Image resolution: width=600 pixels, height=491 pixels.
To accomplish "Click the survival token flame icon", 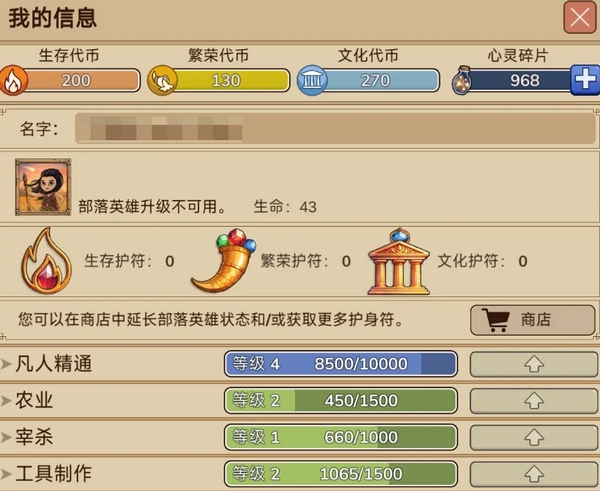I will tap(13, 80).
